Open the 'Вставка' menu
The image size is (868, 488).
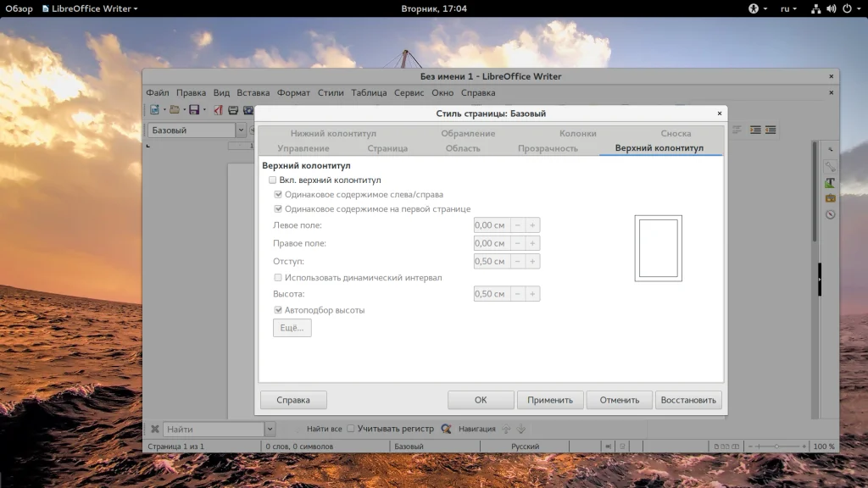[x=253, y=93]
